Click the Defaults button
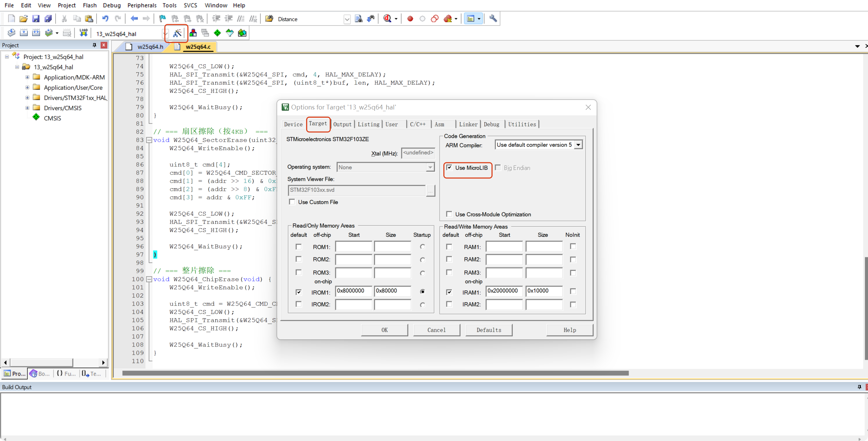Viewport: 868px width, 441px height. [488, 330]
